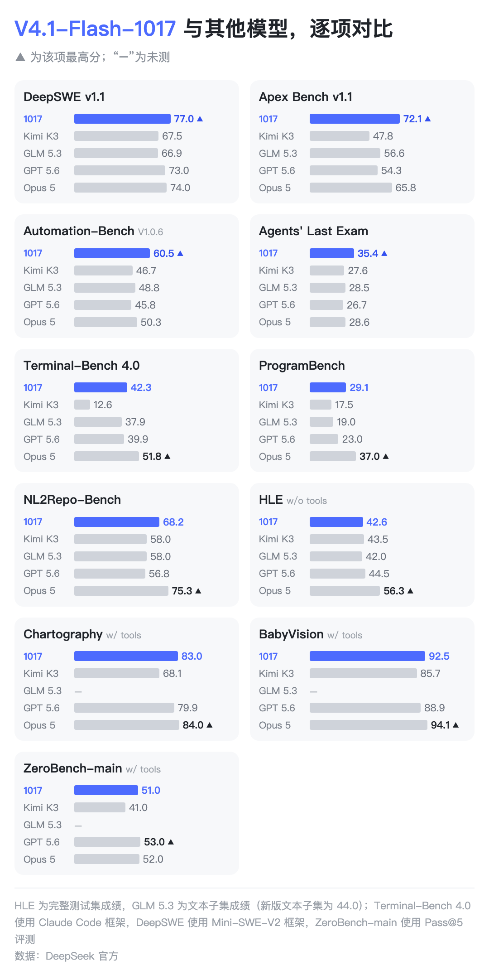This screenshot has height=980, width=489.
Task: Click the blue 1017 bar in DeepSWE v1.1
Action: point(122,119)
